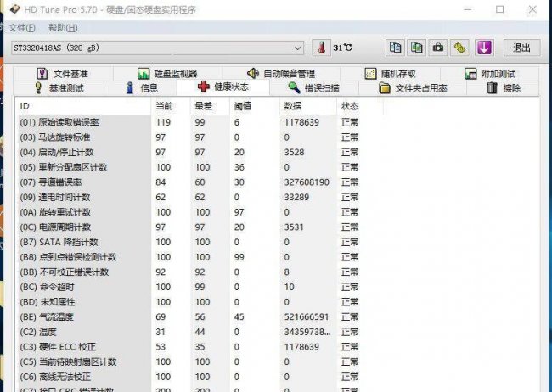
Task: Click the thermometer temperature icon
Action: pos(321,48)
